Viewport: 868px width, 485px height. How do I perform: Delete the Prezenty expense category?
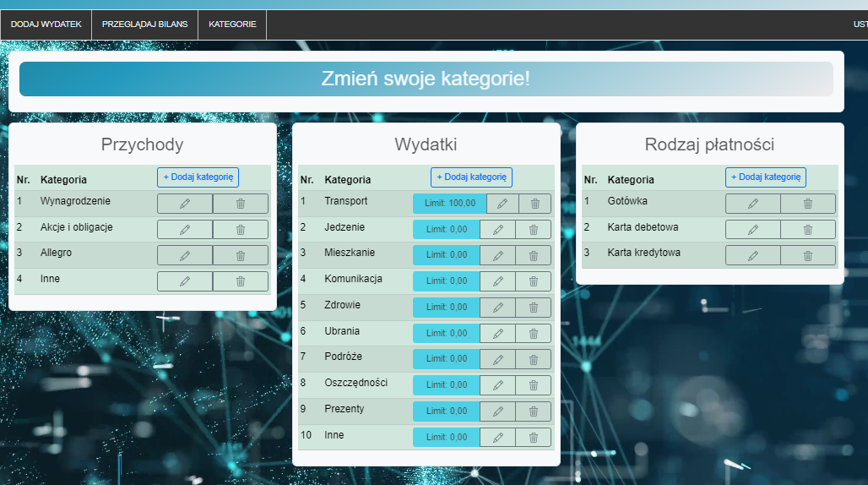coord(533,411)
